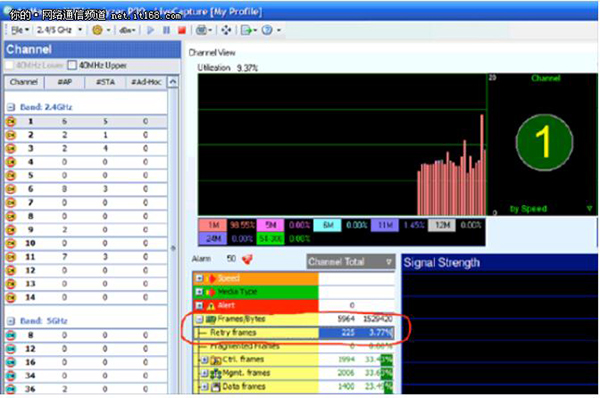Click the orange round icon in the toolbar

[97, 30]
